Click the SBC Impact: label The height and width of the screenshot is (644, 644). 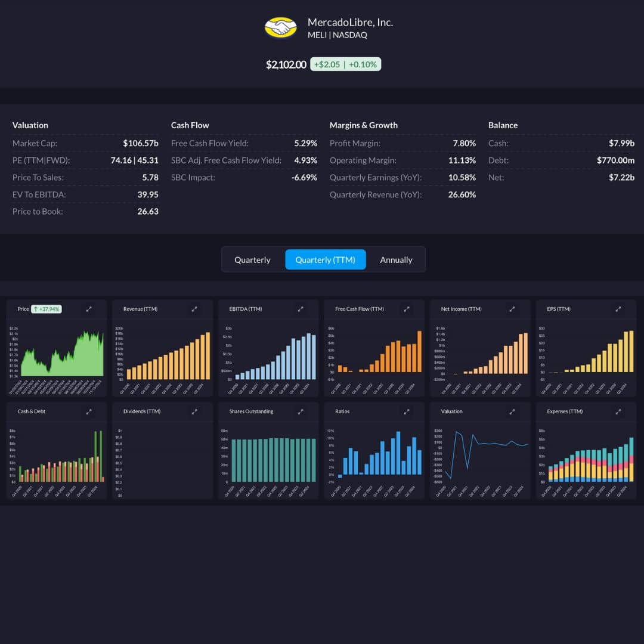(193, 178)
